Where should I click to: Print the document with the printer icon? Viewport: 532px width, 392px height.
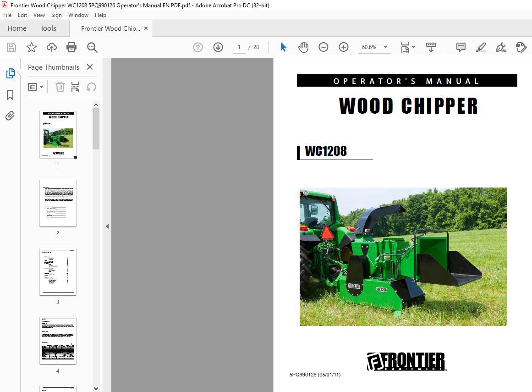(71, 47)
